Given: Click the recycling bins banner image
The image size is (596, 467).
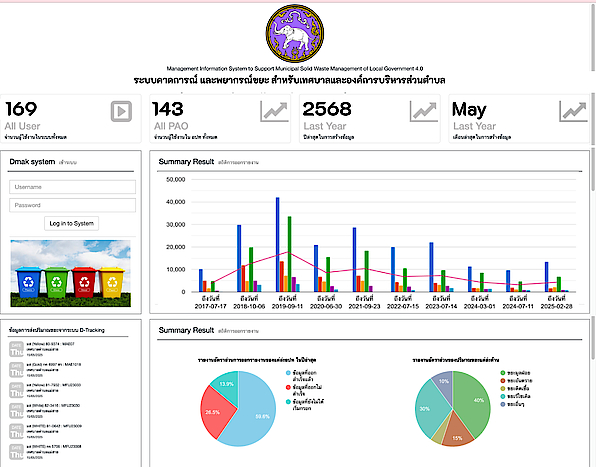Looking at the screenshot, I should pos(71,273).
